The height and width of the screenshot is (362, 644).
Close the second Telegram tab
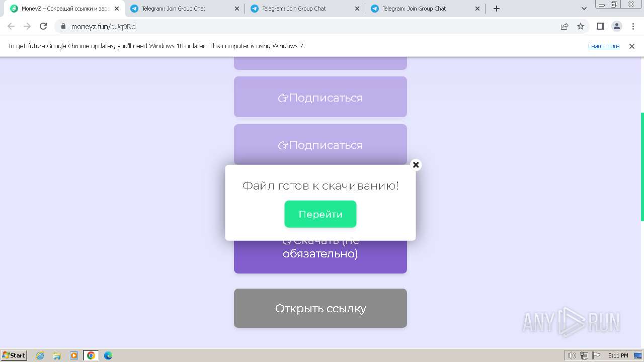pos(357,9)
